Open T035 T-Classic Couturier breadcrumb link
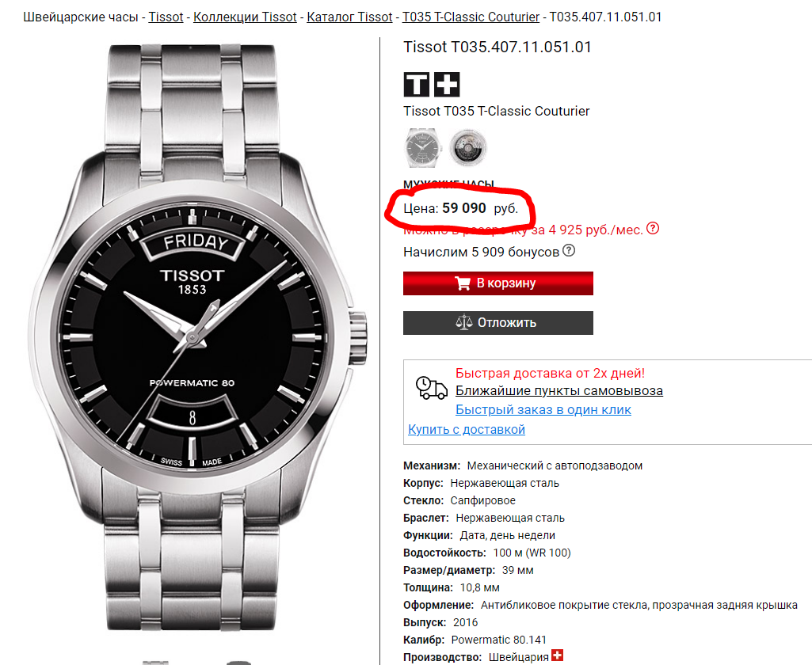Image resolution: width=812 pixels, height=665 pixels. click(471, 17)
